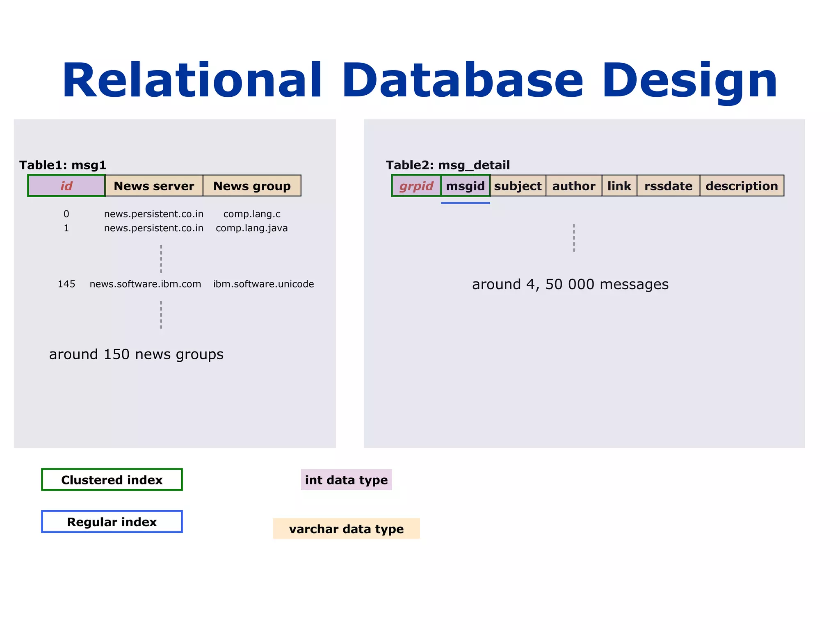840x630 pixels.
Task: Select the 'Table1: msg1' label
Action: [63, 165]
